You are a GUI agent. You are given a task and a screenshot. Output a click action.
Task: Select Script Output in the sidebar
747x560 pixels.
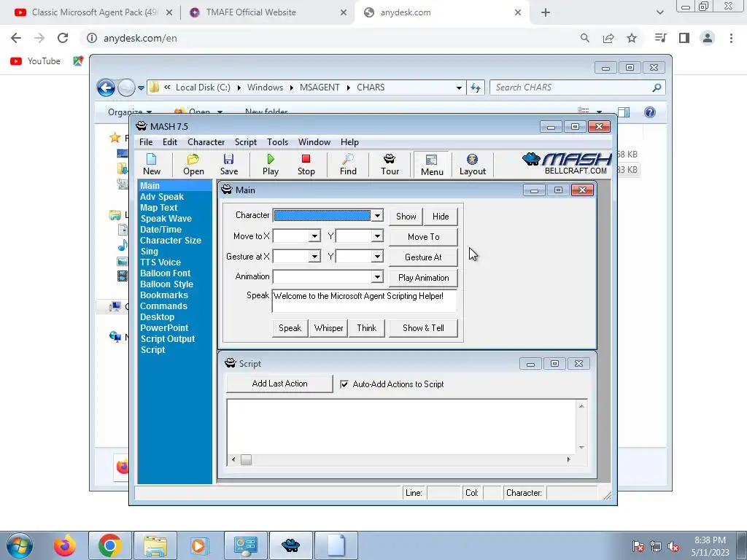point(168,339)
